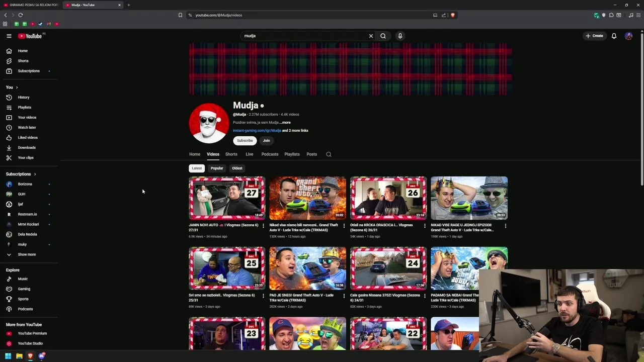
Task: Switch to the channel Podcasts tab
Action: click(270, 154)
